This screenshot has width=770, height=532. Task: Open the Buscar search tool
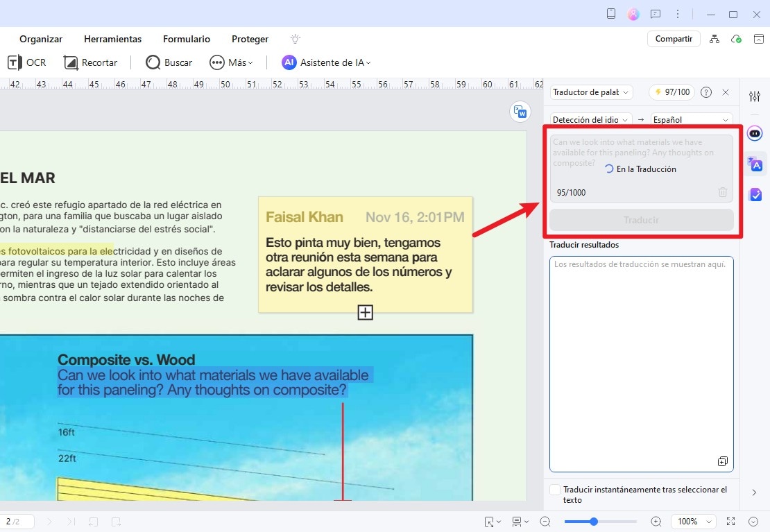coord(169,62)
